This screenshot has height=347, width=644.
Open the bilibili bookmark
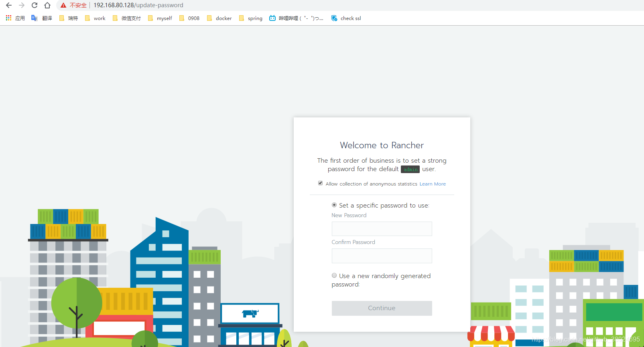coord(296,18)
